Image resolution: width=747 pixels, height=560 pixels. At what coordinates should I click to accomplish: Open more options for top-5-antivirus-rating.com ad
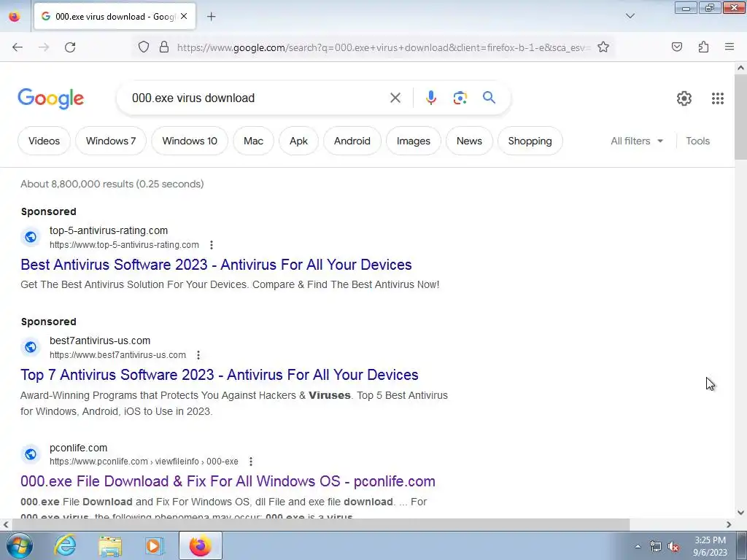212,245
